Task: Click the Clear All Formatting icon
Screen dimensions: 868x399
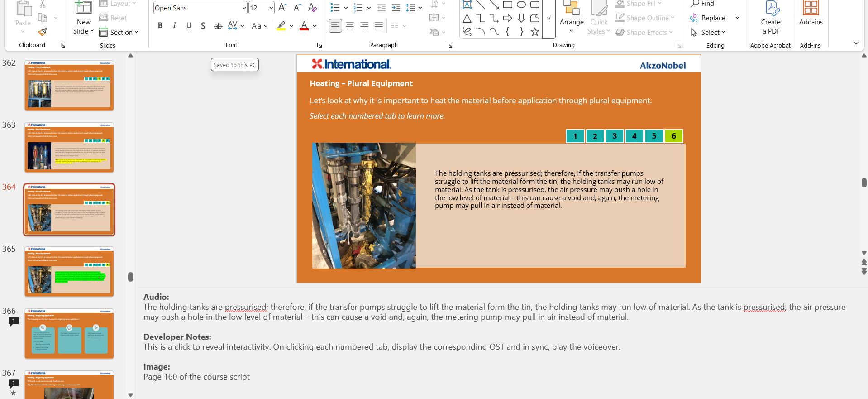Action: (312, 8)
